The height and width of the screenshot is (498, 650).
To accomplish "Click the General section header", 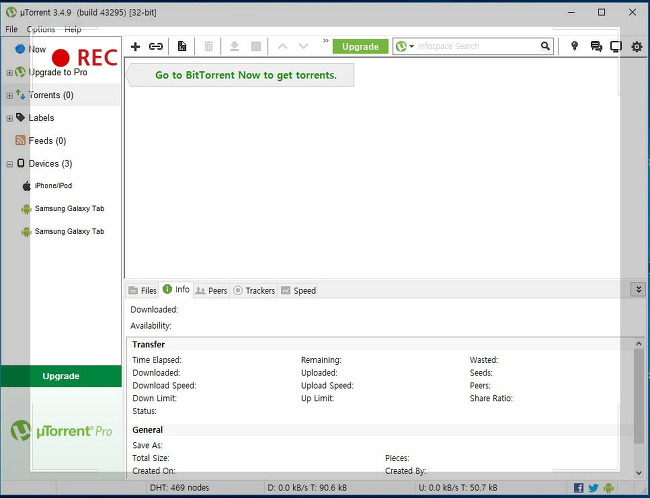I will (148, 430).
